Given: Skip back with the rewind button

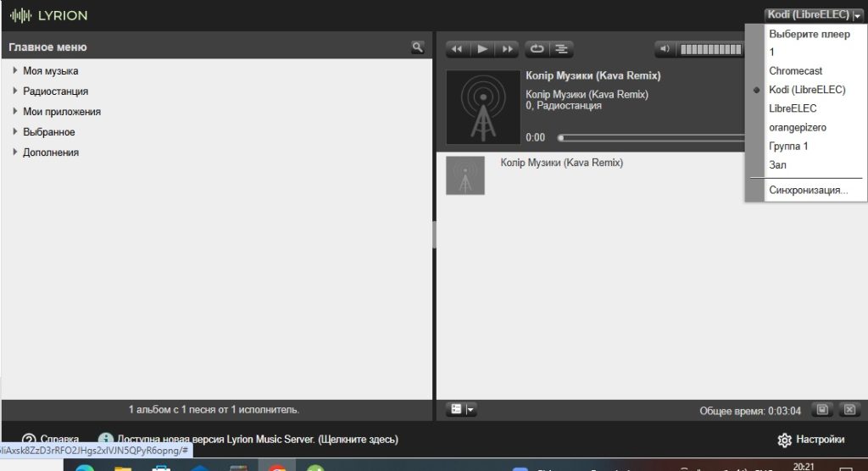Looking at the screenshot, I should 456,49.
